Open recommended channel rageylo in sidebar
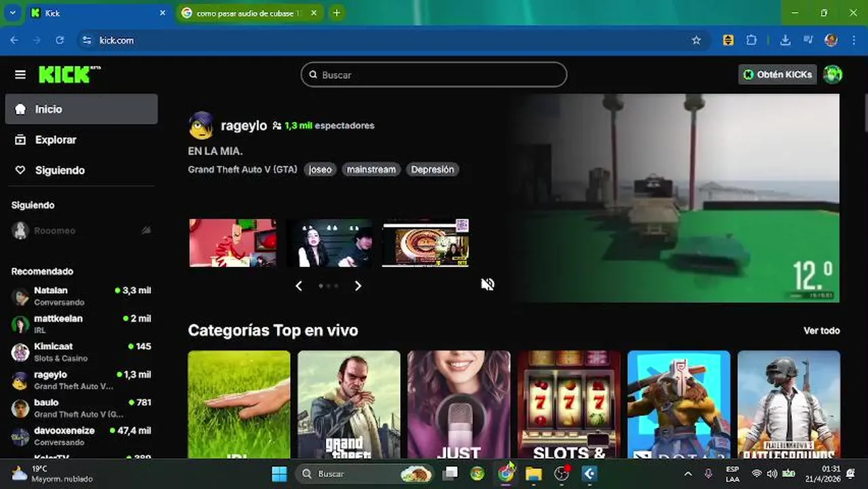This screenshot has width=868, height=489. tap(82, 380)
